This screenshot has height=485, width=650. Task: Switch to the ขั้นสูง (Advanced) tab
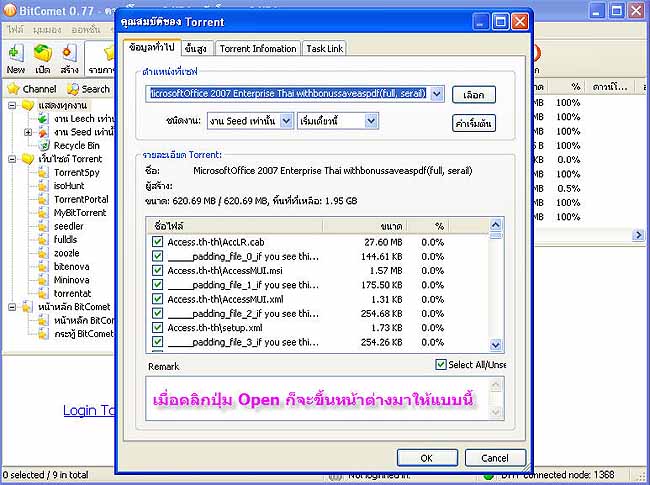coord(196,48)
